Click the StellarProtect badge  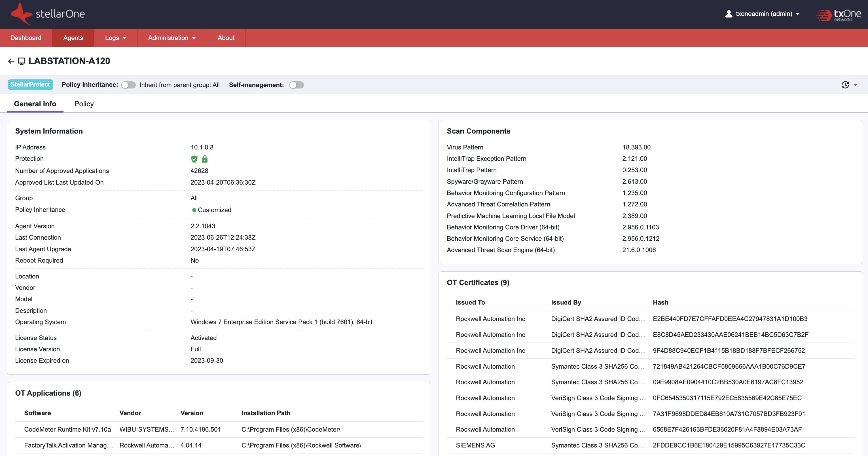(30, 85)
